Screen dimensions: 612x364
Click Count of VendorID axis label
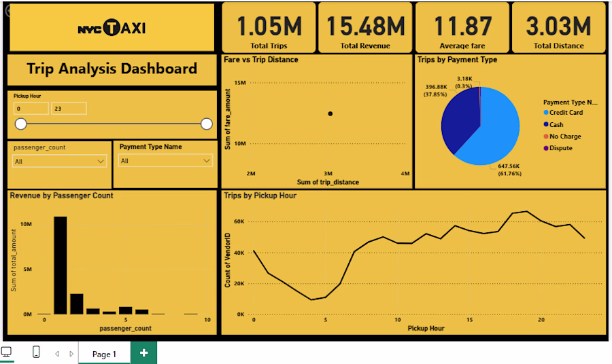tap(228, 260)
